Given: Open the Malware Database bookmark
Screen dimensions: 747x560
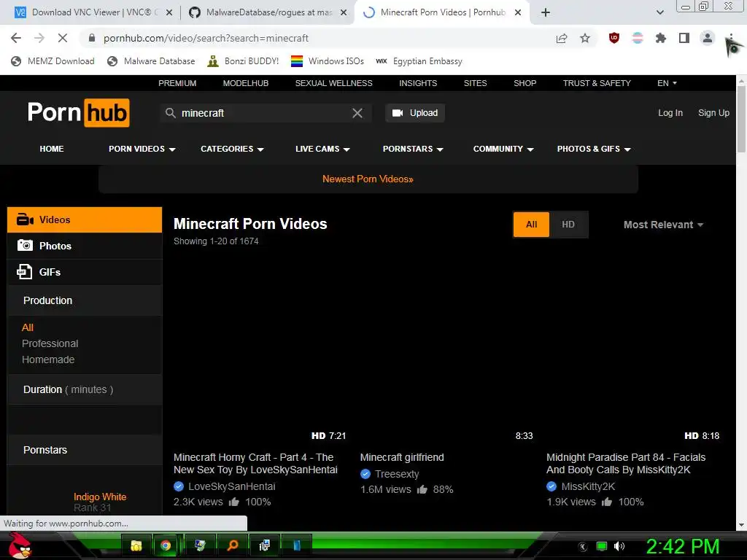Looking at the screenshot, I should pos(152,61).
